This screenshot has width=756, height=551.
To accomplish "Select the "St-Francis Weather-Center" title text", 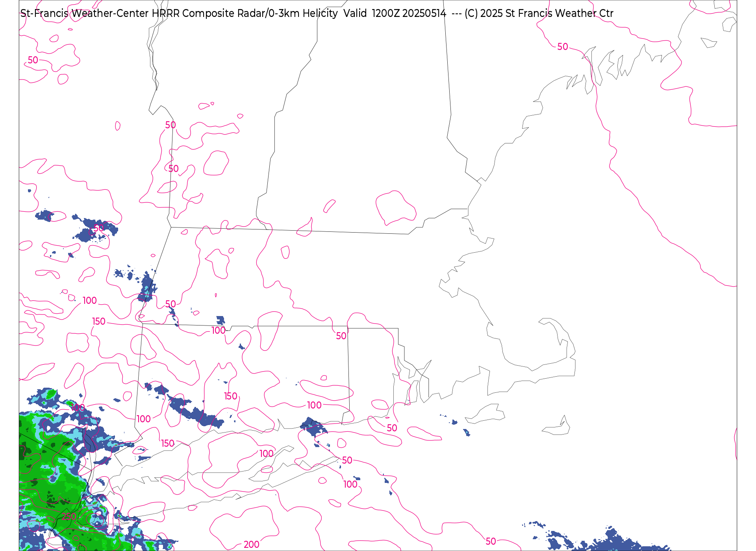I will pos(85,13).
